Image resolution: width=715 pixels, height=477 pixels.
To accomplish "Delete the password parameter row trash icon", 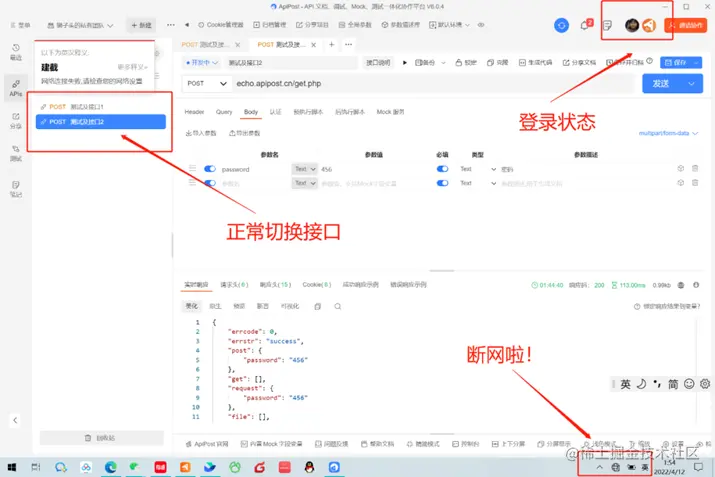I will click(x=695, y=168).
